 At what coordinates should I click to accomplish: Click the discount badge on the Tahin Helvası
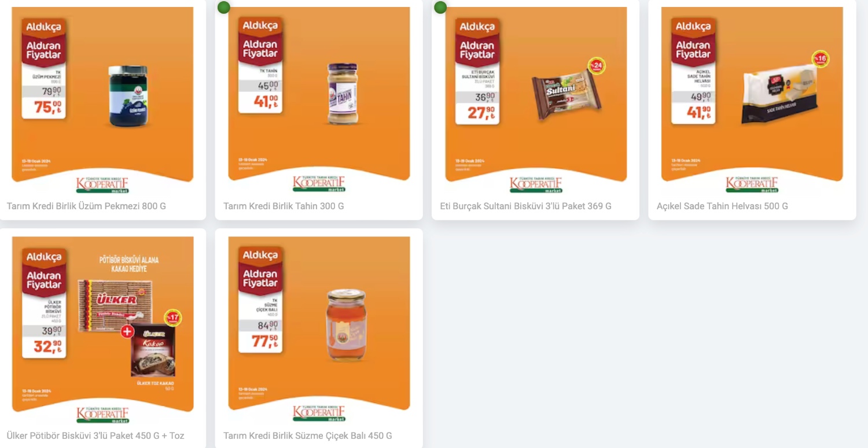click(x=820, y=59)
